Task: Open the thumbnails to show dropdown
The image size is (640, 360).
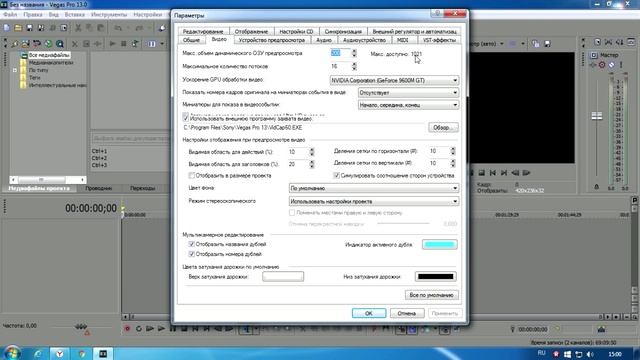Action: coord(408,105)
